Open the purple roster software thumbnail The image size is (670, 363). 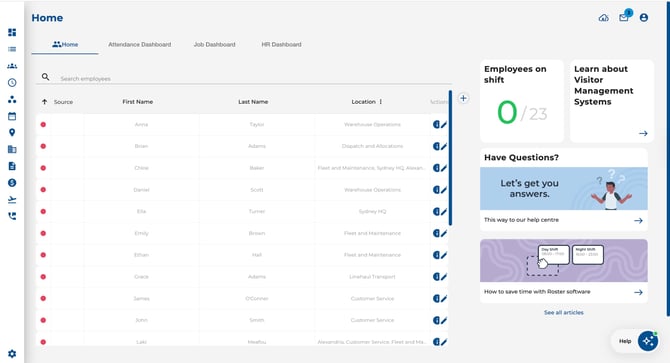tap(564, 261)
